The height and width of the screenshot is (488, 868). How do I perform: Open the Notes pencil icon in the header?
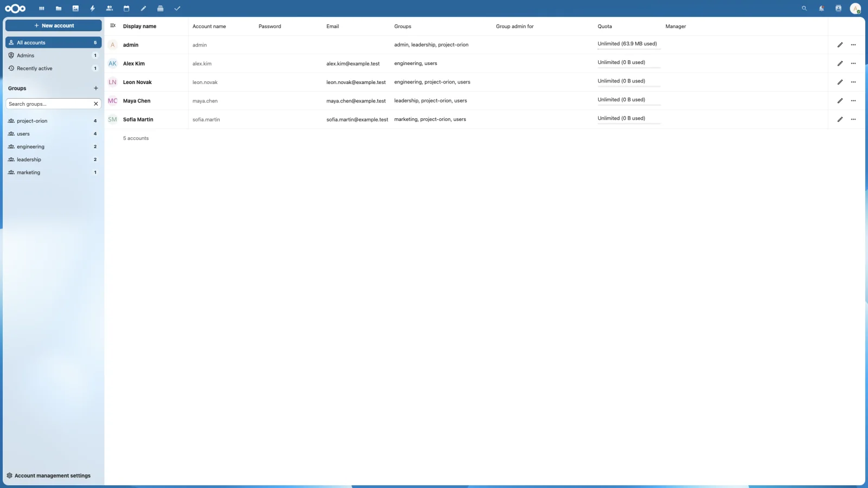click(143, 8)
